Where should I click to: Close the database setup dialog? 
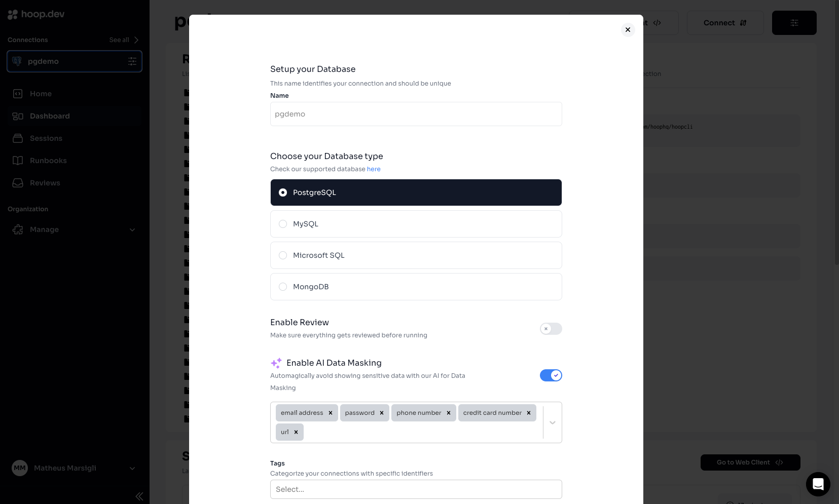(628, 30)
